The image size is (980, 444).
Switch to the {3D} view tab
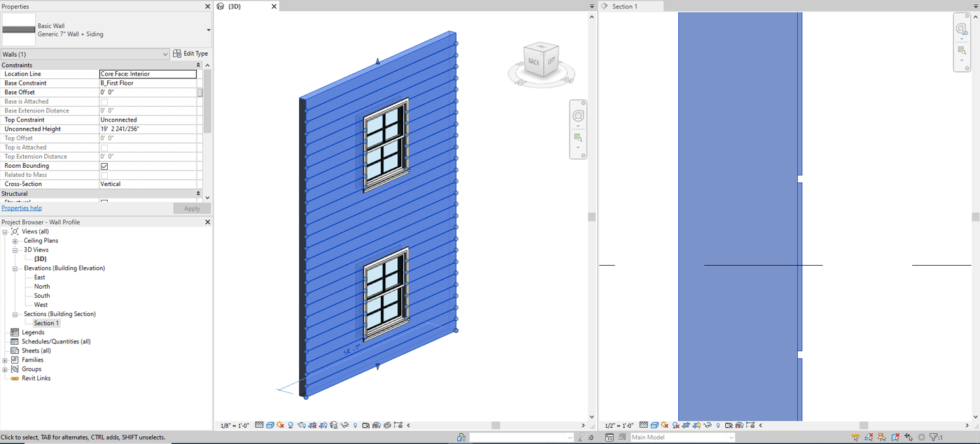(x=247, y=7)
